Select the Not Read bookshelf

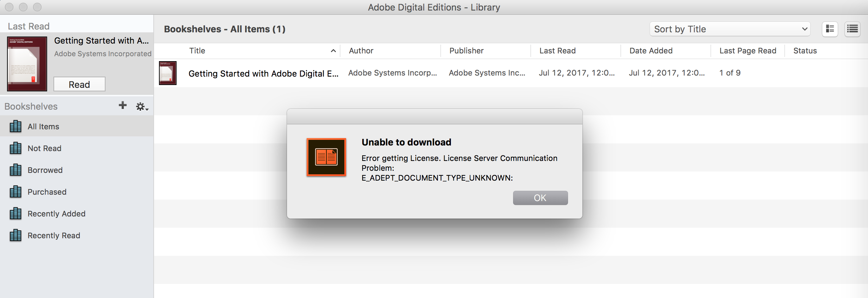pyautogui.click(x=44, y=148)
